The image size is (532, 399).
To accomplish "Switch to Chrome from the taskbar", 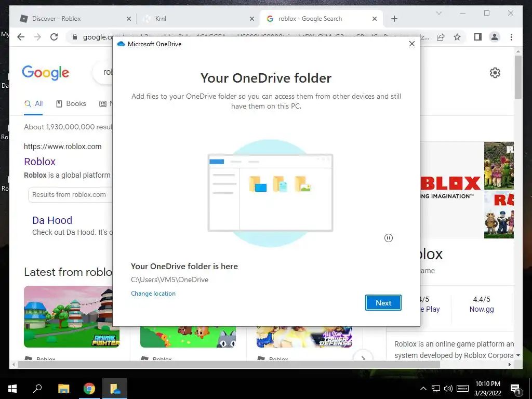I will coord(89,389).
